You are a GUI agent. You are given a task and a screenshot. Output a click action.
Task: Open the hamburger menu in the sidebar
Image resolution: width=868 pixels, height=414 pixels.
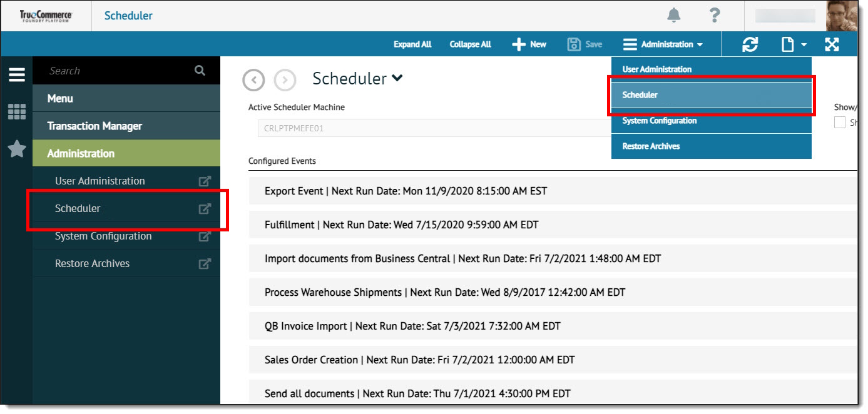(16, 74)
